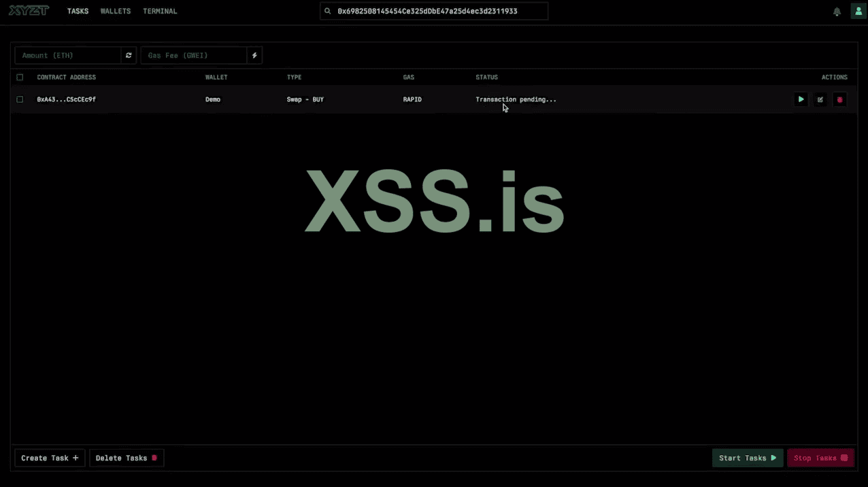Select the 0xA43...C5cCEc9f task checkbox
868x487 pixels.
coord(20,99)
